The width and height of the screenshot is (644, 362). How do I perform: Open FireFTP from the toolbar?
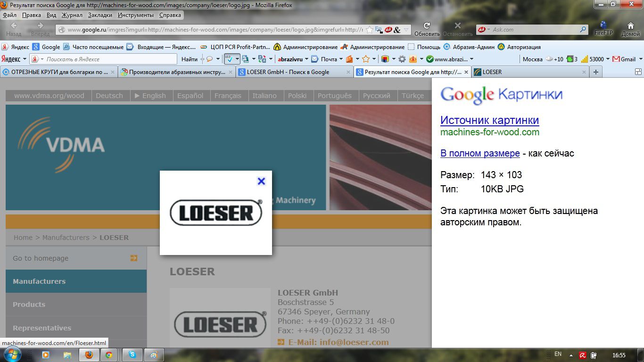603,29
